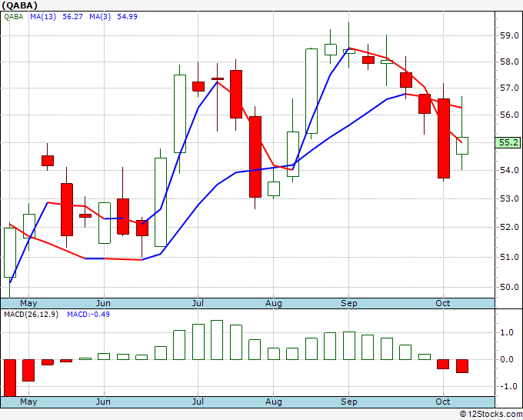This screenshot has width=523, height=420.
Task: Click Jun on the price chart time axis
Action: 103,304
